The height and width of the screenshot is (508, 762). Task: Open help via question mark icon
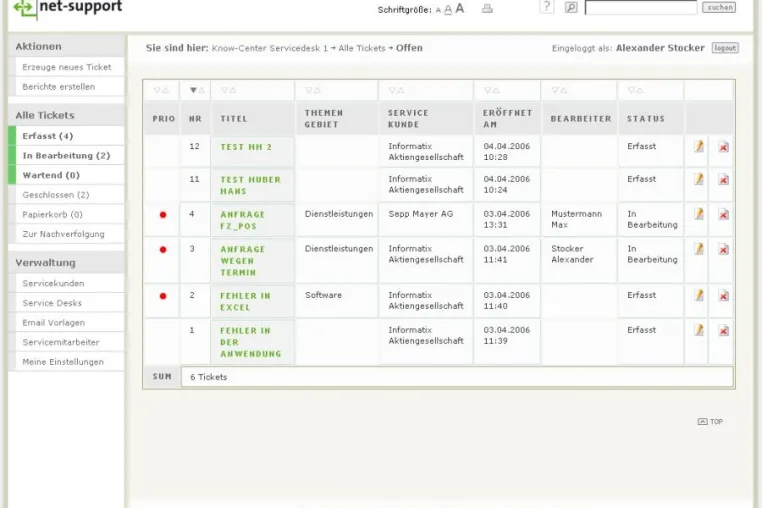pyautogui.click(x=547, y=7)
